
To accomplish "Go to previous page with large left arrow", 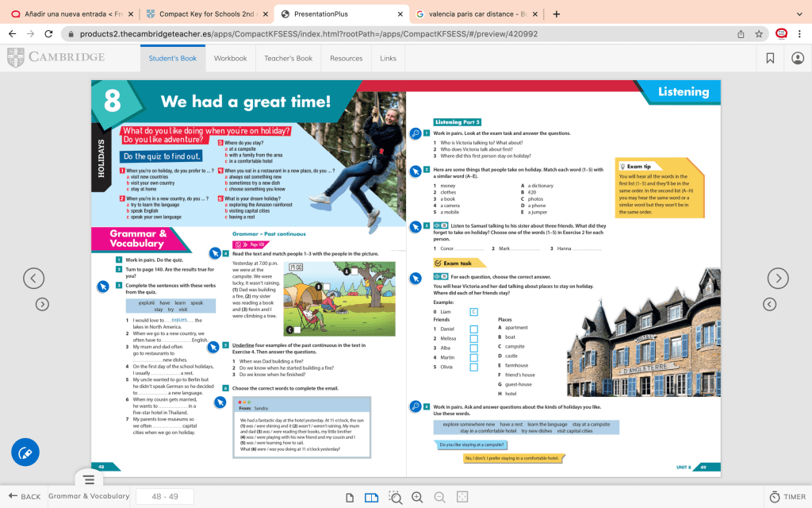I will (x=33, y=278).
